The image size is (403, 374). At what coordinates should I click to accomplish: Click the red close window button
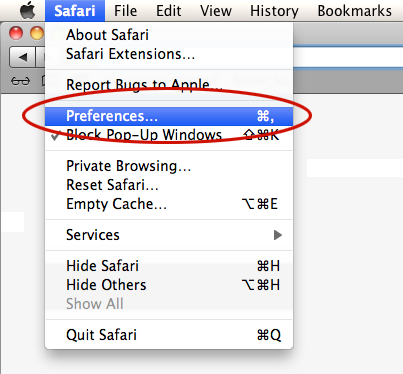click(16, 33)
